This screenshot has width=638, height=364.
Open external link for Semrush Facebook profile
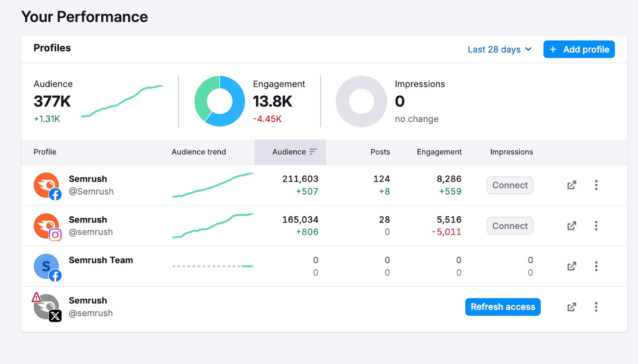571,185
